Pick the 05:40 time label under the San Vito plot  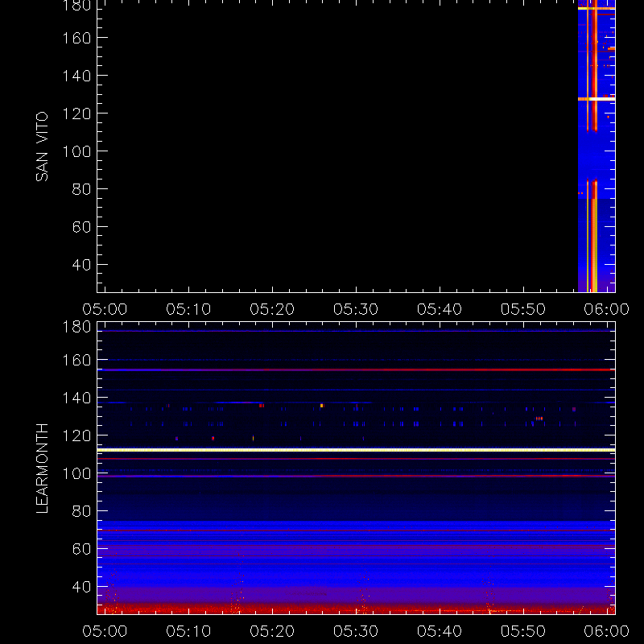point(440,309)
